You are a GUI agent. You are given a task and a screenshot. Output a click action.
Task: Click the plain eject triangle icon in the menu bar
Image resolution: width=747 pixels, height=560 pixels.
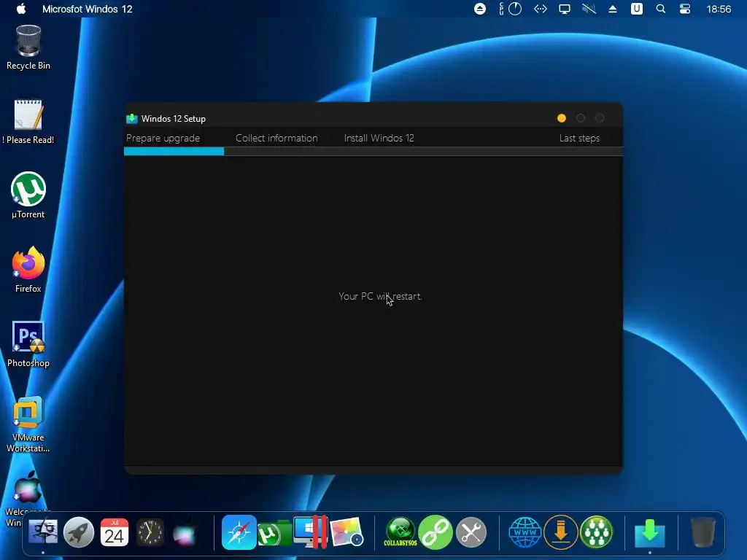click(x=613, y=9)
